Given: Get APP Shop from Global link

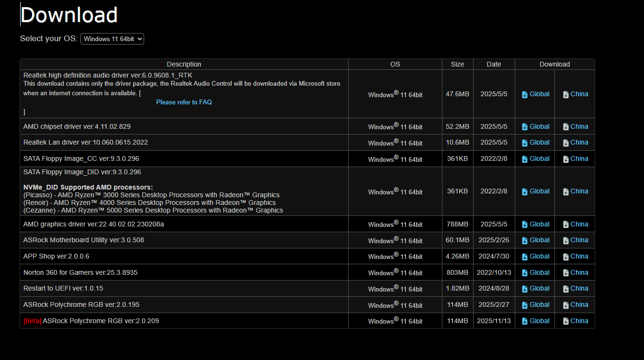Looking at the screenshot, I should coord(535,257).
